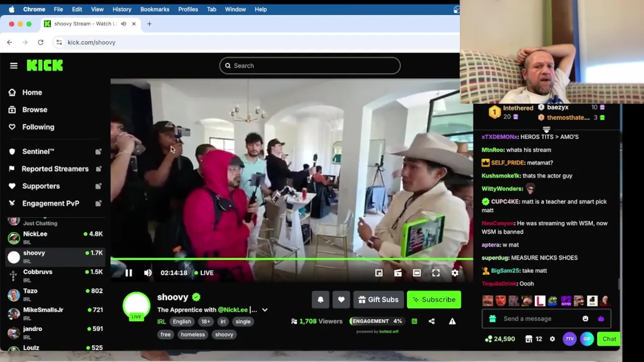The height and width of the screenshot is (362, 644).
Task: Open the GIF picker button
Action: tap(587, 339)
